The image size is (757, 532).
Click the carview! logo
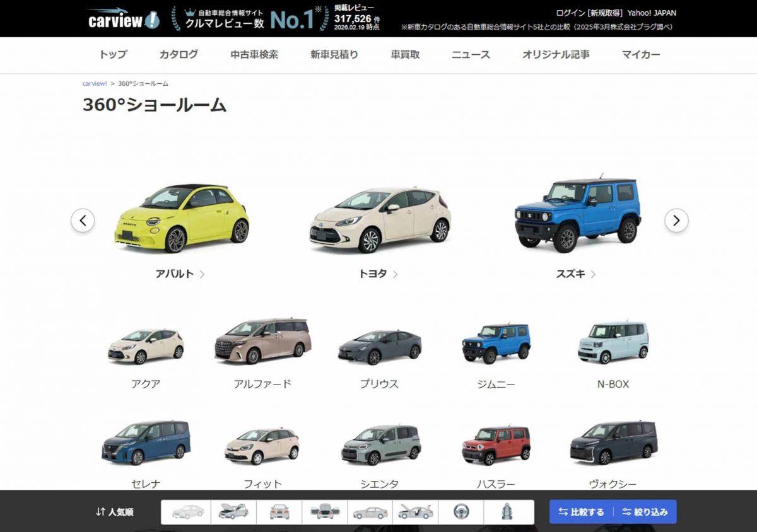click(x=123, y=19)
